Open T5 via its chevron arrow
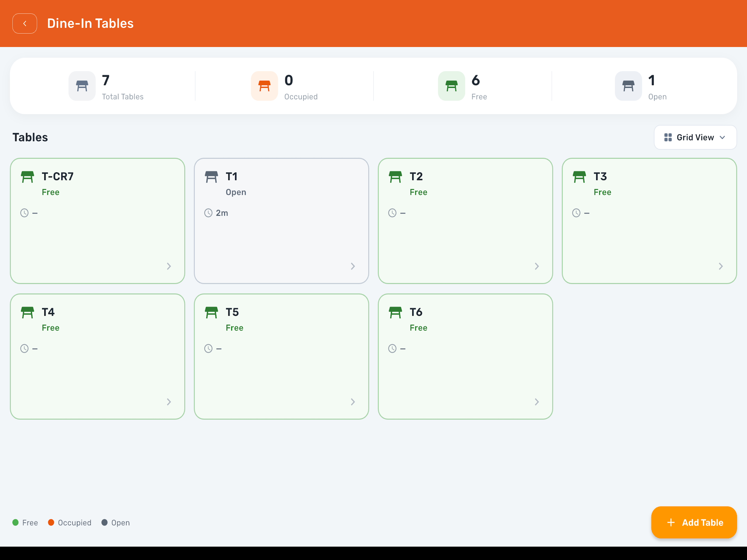The image size is (747, 560). coord(353,402)
